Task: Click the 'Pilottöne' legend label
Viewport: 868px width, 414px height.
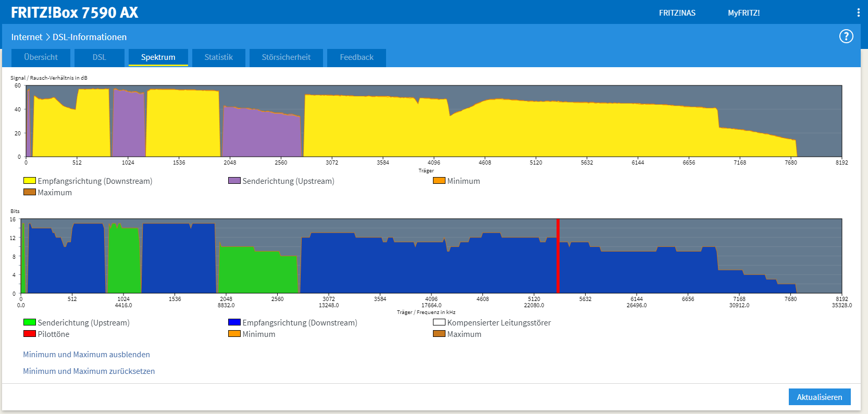Action: tap(53, 334)
